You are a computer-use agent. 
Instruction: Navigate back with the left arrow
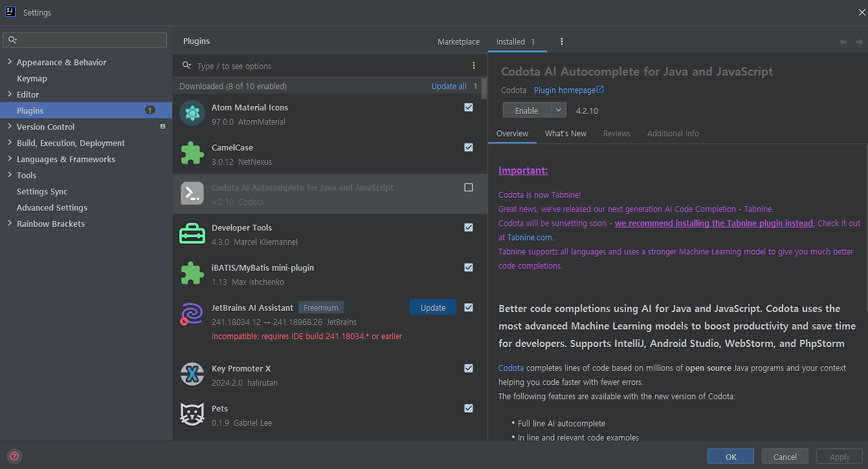(x=843, y=42)
